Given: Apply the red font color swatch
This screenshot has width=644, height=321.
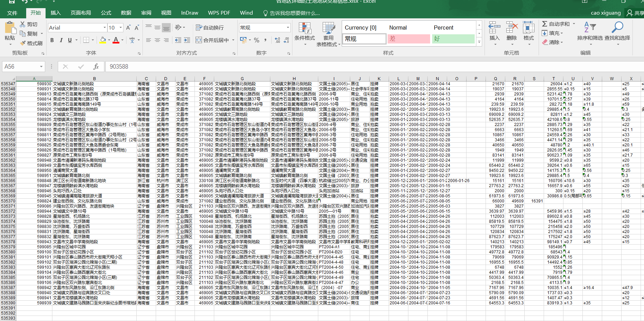Looking at the screenshot, I should tap(116, 40).
